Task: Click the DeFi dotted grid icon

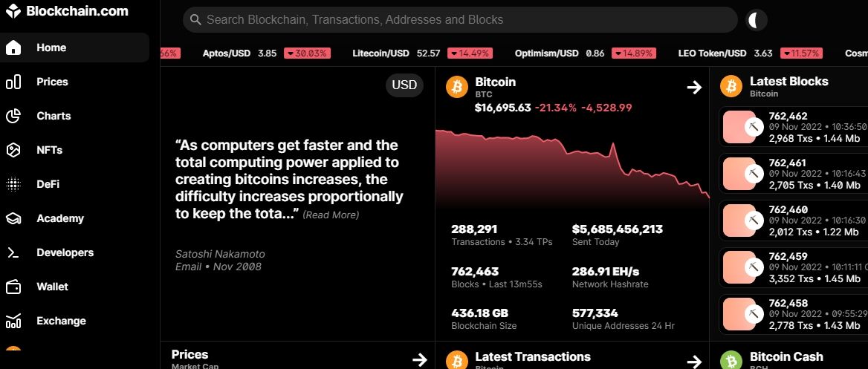Action: (13, 184)
